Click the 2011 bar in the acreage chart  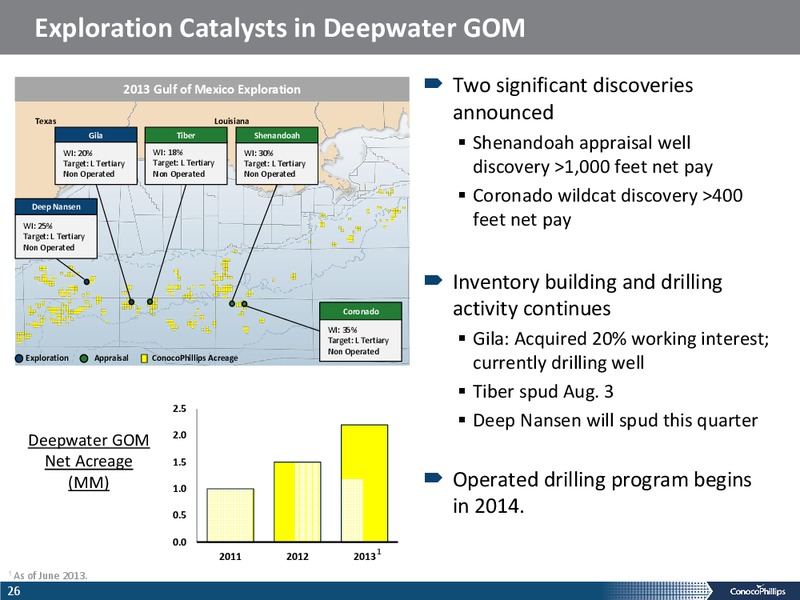(x=230, y=515)
